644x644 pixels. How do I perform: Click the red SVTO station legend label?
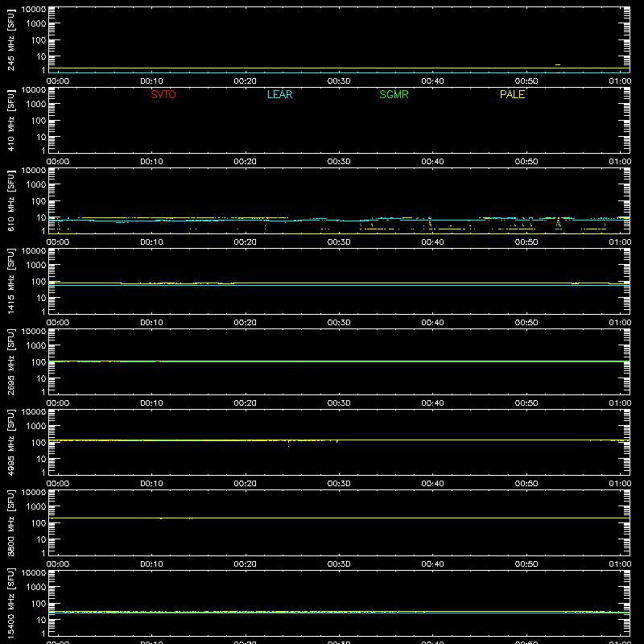click(x=163, y=94)
